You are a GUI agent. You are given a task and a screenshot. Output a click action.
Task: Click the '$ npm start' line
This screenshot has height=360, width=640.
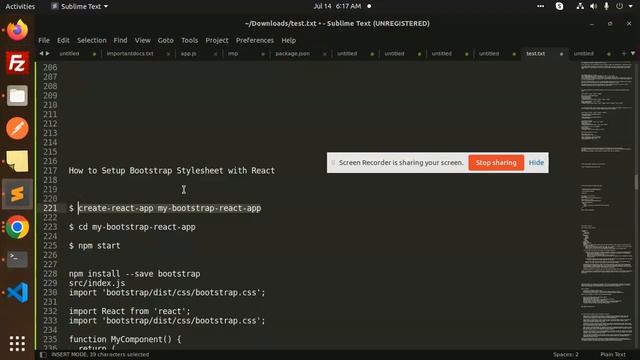94,246
